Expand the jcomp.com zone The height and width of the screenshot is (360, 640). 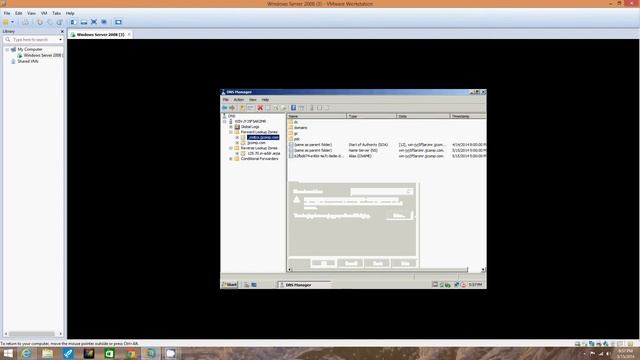(237, 143)
